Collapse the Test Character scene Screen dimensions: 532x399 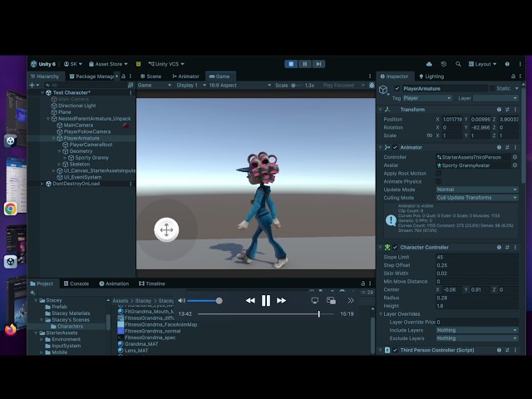[42, 92]
